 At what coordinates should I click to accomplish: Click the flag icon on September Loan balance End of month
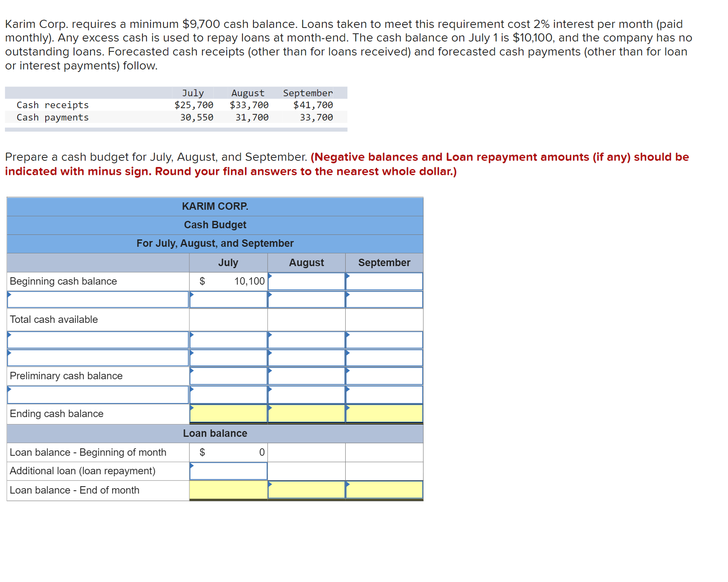348,484
